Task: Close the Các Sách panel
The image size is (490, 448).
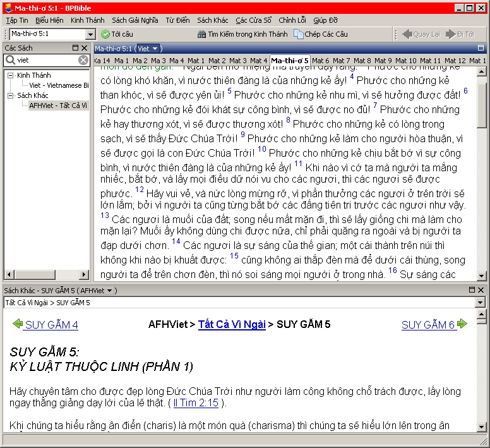Action: point(85,48)
